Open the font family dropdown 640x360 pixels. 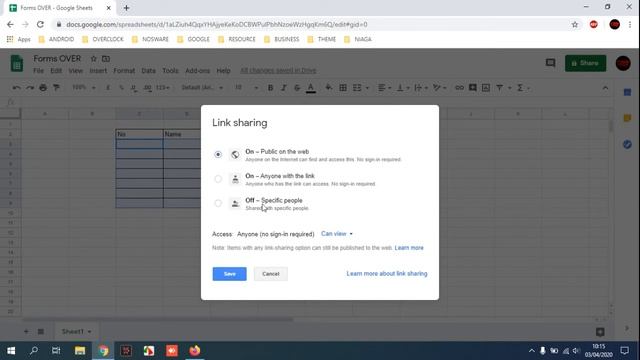(x=202, y=88)
